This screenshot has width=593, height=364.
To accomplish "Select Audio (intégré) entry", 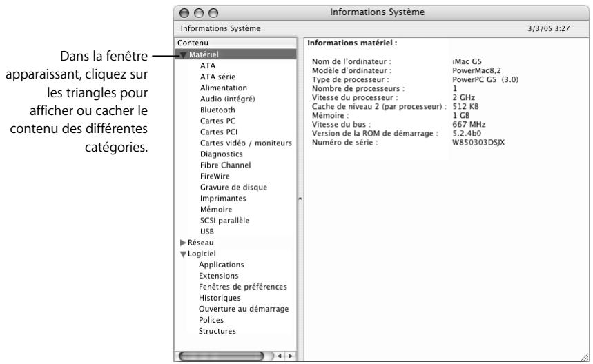I will (227, 99).
